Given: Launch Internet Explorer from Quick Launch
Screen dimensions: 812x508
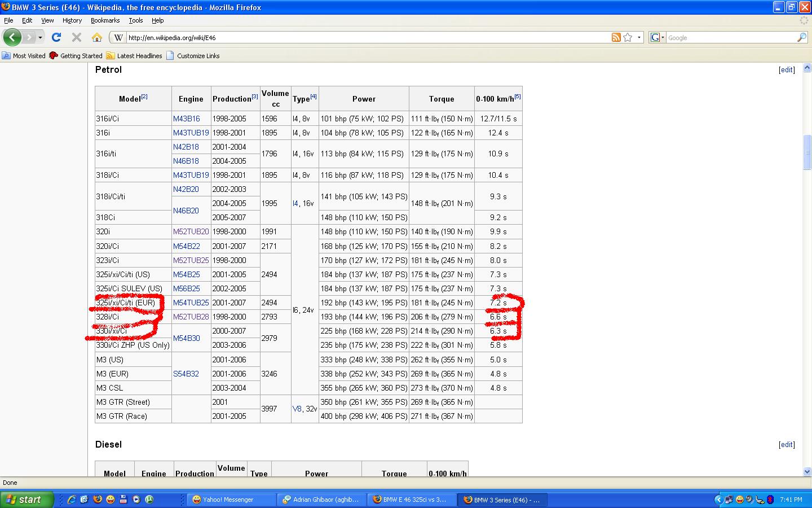Looking at the screenshot, I should point(72,500).
